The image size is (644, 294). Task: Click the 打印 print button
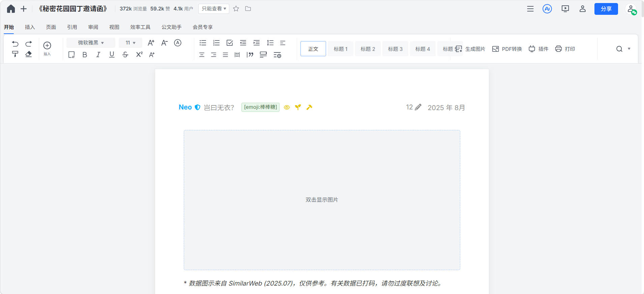[x=565, y=49]
